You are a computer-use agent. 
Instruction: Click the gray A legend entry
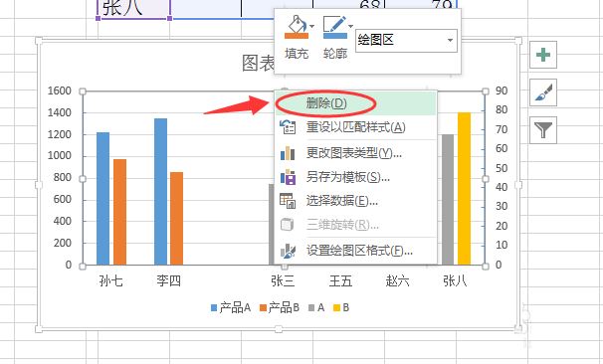click(316, 307)
